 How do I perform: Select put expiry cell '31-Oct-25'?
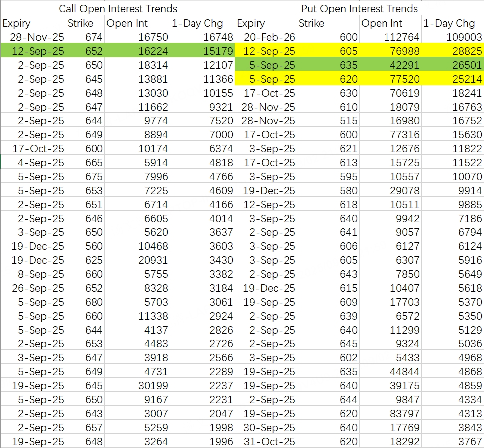click(266, 441)
